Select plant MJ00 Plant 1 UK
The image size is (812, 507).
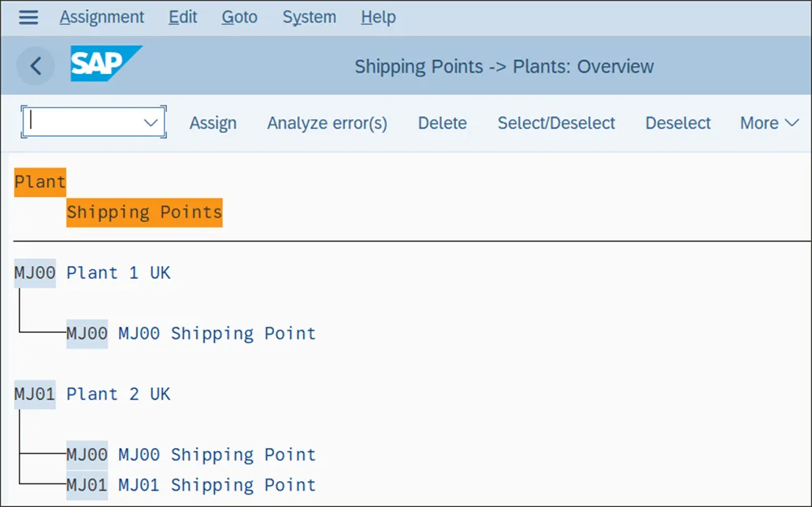pyautogui.click(x=35, y=273)
